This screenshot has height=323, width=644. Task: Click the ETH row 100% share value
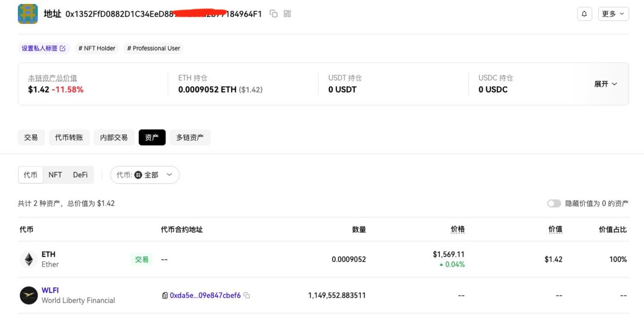[618, 259]
